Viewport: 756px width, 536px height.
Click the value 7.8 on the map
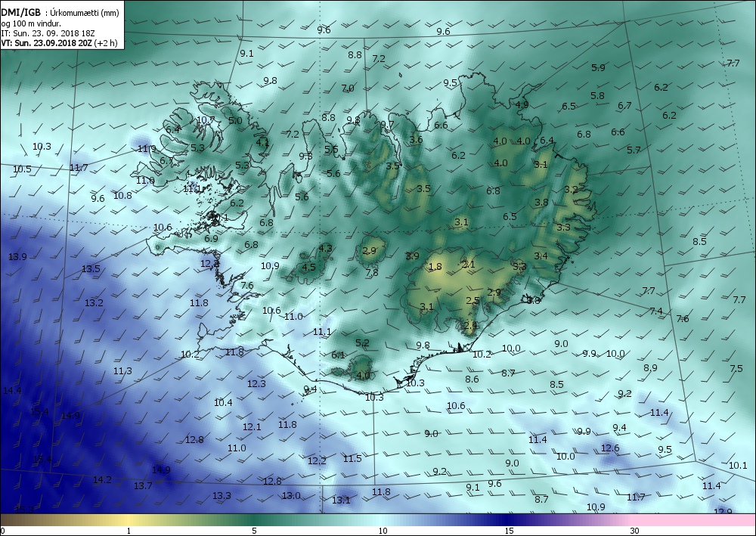(x=372, y=272)
